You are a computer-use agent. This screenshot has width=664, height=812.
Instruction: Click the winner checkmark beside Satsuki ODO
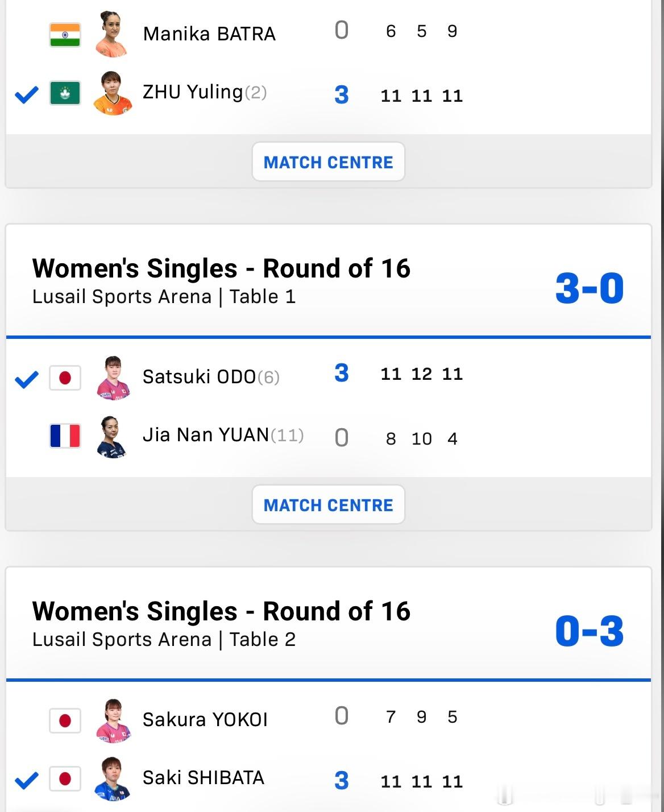(27, 379)
